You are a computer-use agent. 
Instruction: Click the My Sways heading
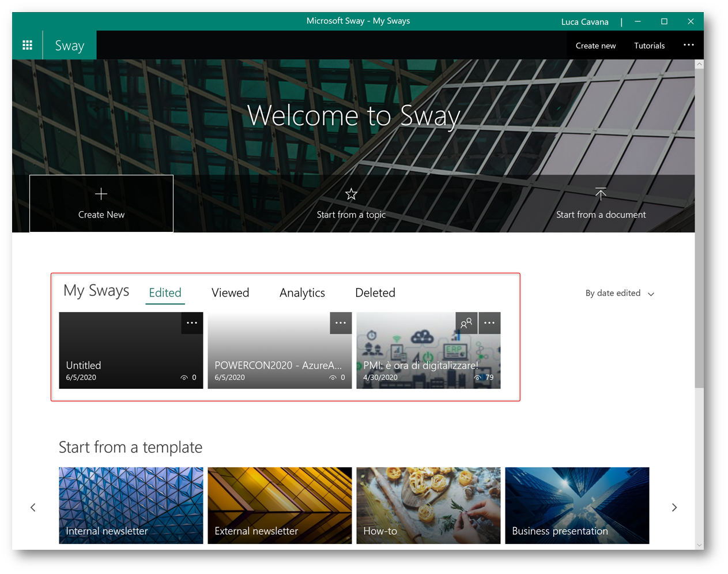point(96,291)
